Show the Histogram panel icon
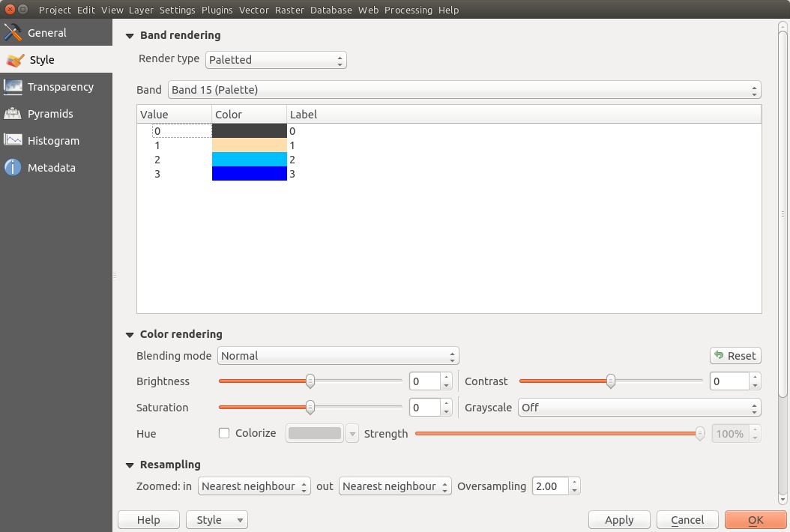Image resolution: width=790 pixels, height=532 pixels. [13, 141]
